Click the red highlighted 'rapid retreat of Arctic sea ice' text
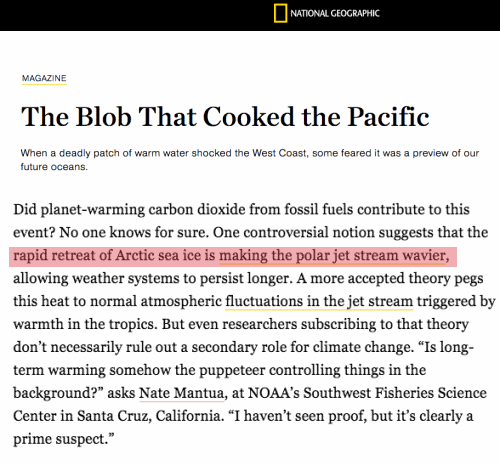500x465 pixels. click(107, 256)
